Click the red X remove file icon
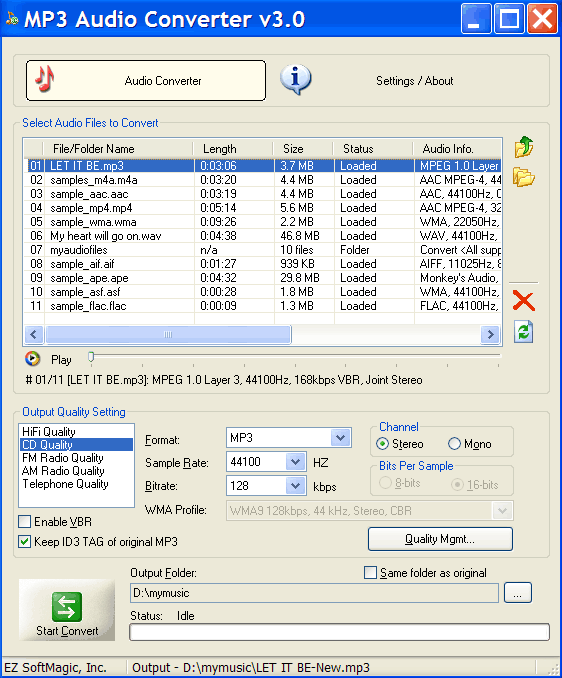Image resolution: width=562 pixels, height=678 pixels. click(x=524, y=301)
